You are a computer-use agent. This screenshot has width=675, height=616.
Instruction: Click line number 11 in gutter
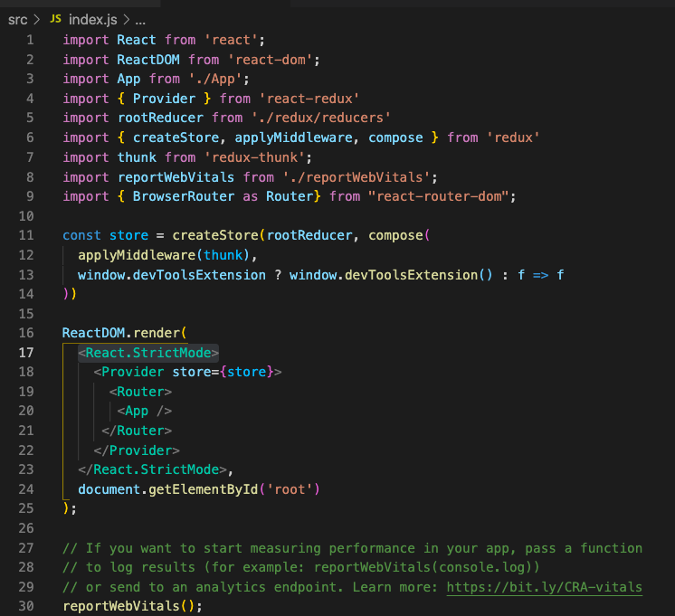click(26, 235)
